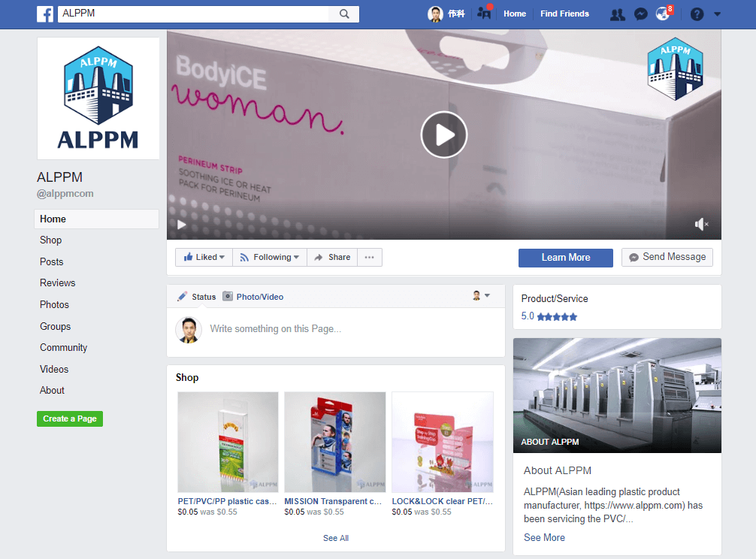Open Shop in the page sidebar
Viewport: 756px width, 559px height.
click(50, 240)
